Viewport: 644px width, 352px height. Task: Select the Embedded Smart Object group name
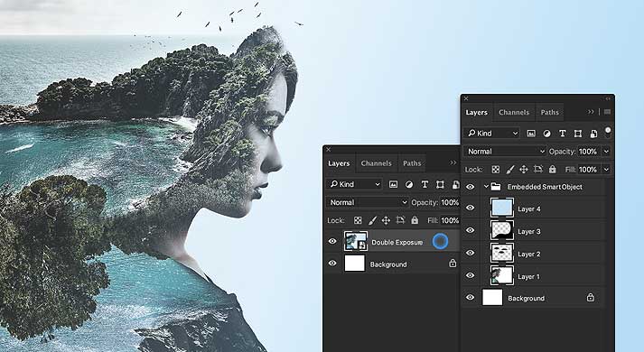pos(545,187)
